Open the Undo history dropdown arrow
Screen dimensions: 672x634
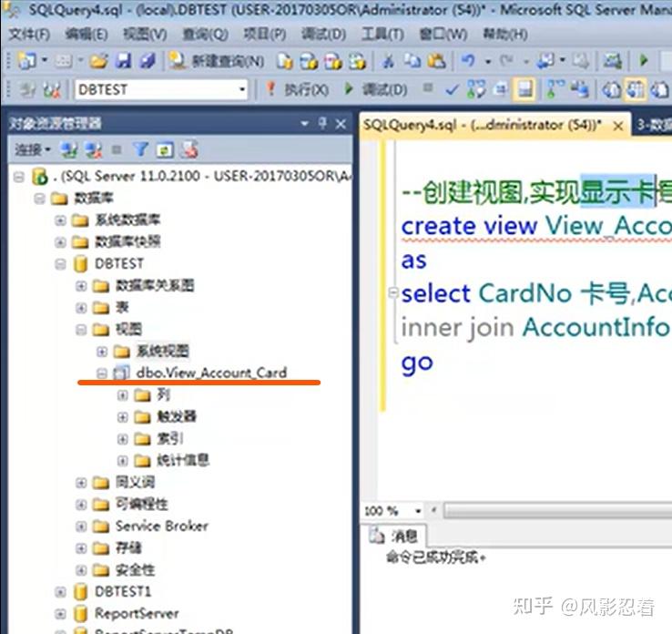click(488, 61)
